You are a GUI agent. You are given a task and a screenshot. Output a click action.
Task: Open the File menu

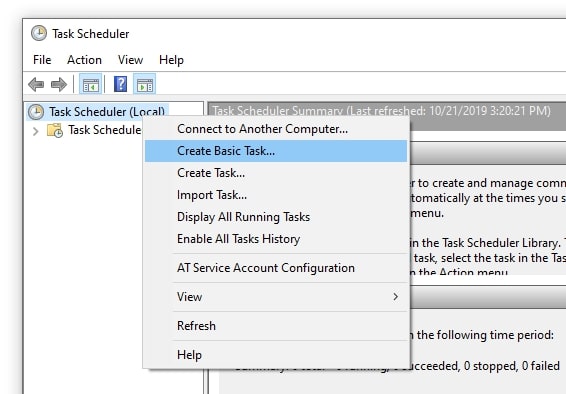(x=42, y=60)
